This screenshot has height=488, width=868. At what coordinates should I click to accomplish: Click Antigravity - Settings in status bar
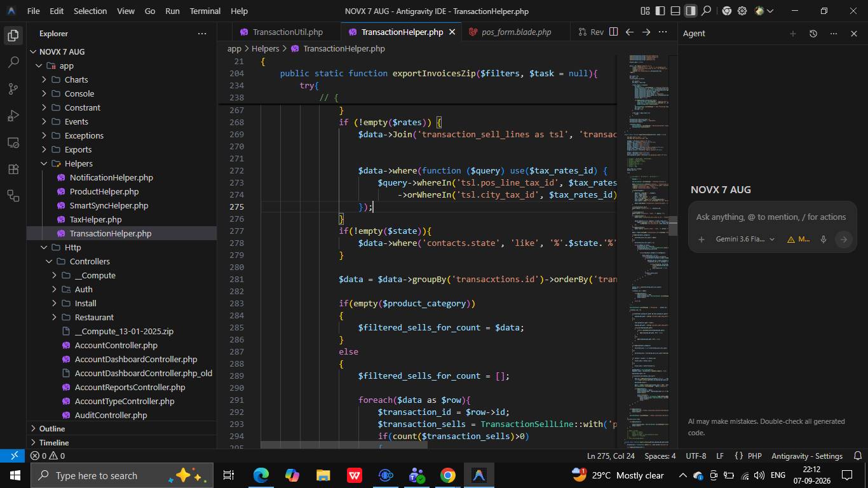coord(807,456)
